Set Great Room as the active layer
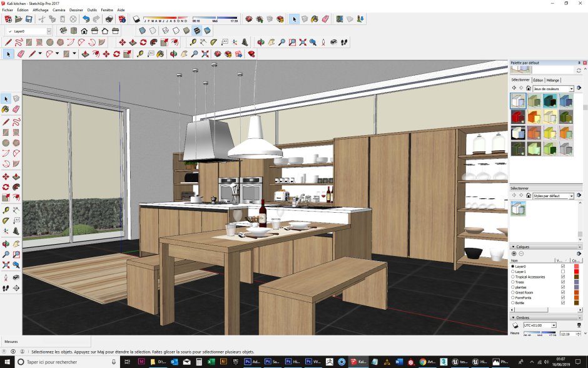Screen dimensions: 588x368 (513, 292)
